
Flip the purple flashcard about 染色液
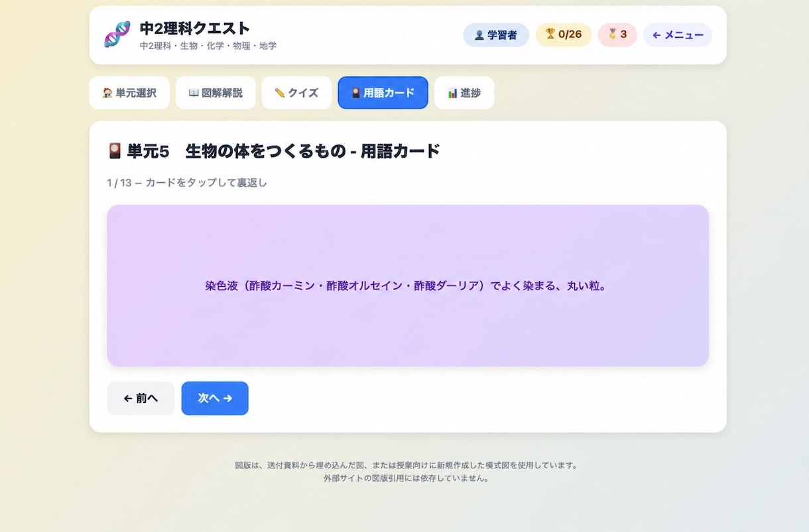click(408, 286)
